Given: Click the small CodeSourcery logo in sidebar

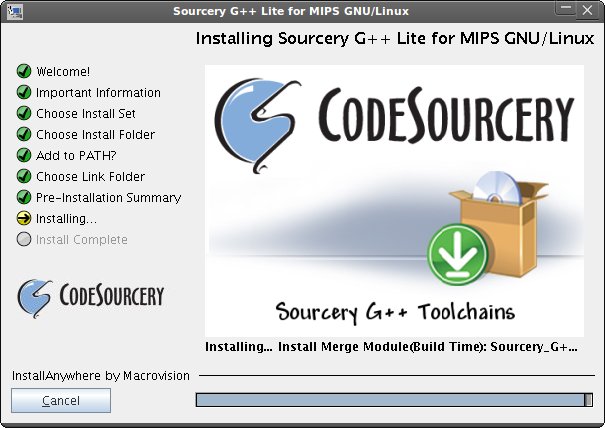Looking at the screenshot, I should [91, 298].
